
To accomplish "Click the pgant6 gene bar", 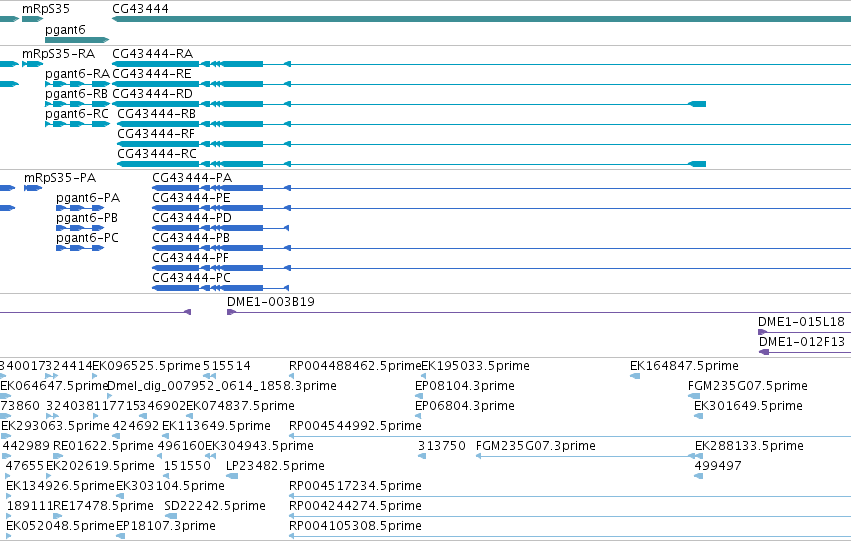I will (x=77, y=40).
